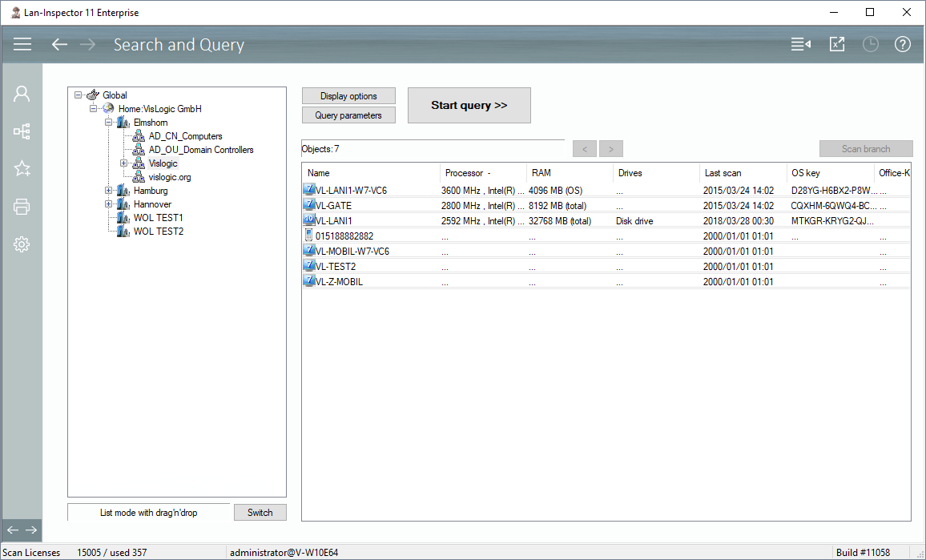Click the Switch list mode button
This screenshot has width=926, height=560.
click(260, 513)
